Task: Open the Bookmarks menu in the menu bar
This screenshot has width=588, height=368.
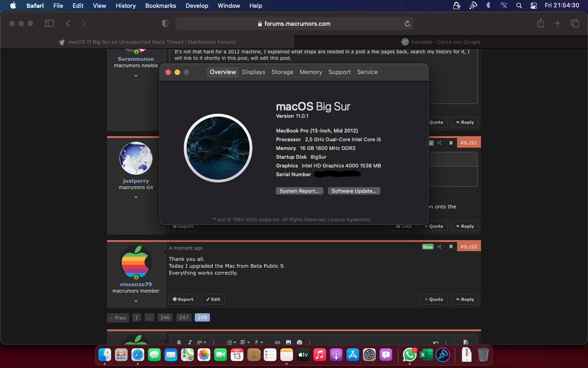Action: pyautogui.click(x=161, y=6)
